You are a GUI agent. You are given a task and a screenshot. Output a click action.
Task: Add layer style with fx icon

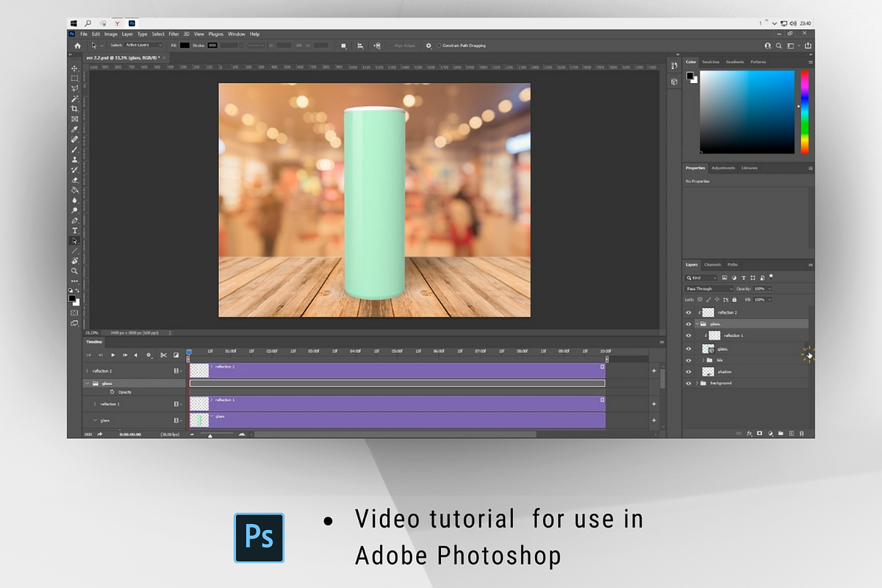click(x=749, y=434)
